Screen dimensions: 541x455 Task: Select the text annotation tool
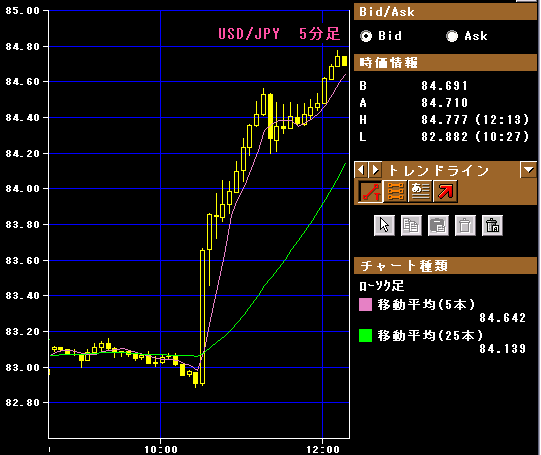420,191
